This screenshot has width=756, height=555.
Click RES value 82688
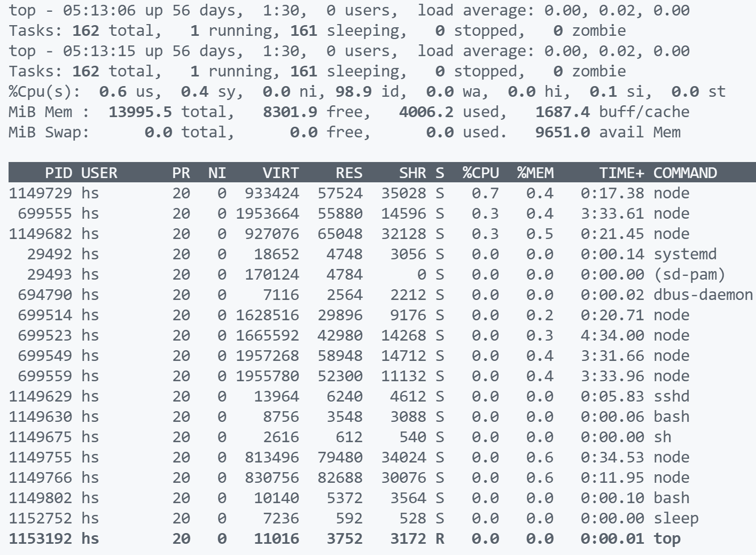[340, 477]
